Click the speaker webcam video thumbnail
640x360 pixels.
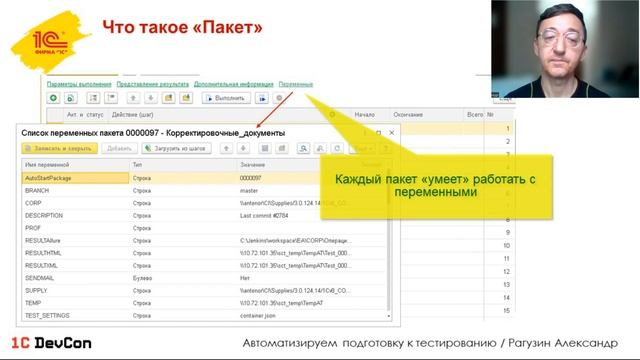coord(565,49)
